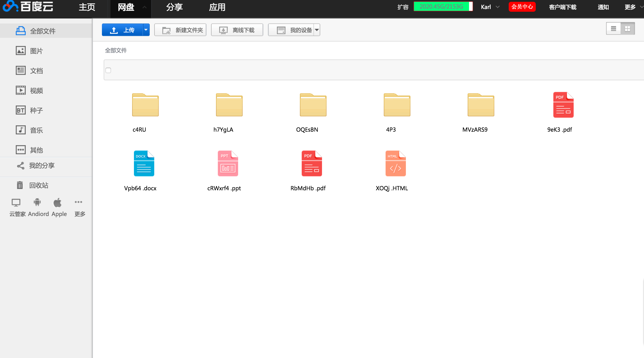This screenshot has width=644, height=358.
Task: Click the 云管家 desktop client icon
Action: click(x=16, y=202)
